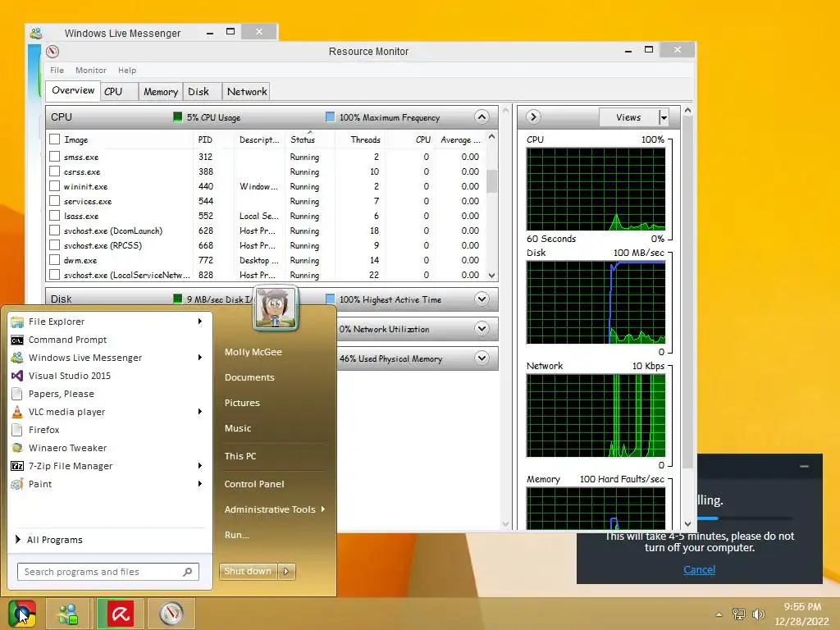Switch to the Network tab
This screenshot has height=630, width=840.
[x=246, y=92]
